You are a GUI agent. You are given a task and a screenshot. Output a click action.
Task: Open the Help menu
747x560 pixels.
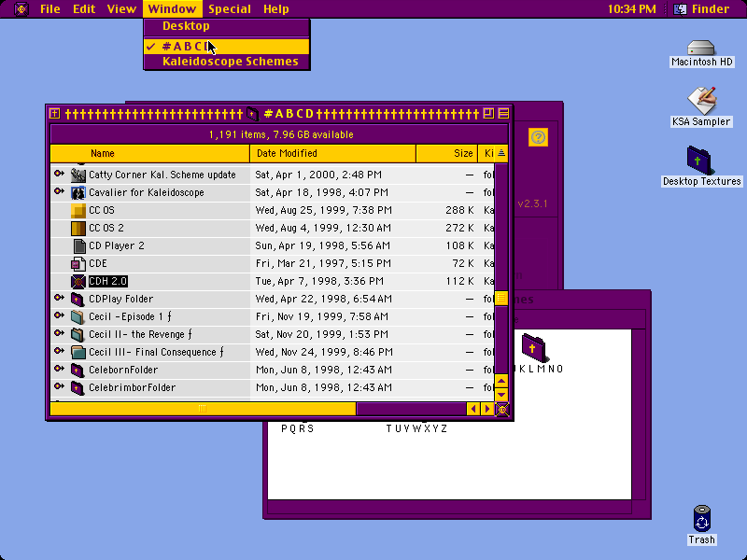(275, 9)
